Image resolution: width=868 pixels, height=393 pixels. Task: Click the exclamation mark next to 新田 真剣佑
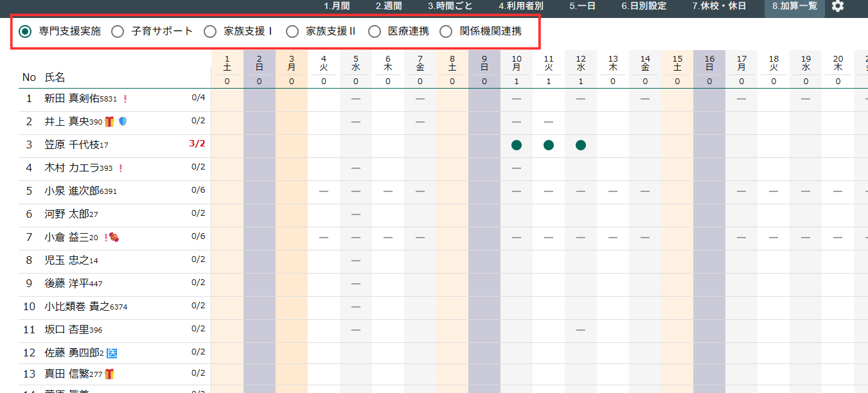pos(125,99)
